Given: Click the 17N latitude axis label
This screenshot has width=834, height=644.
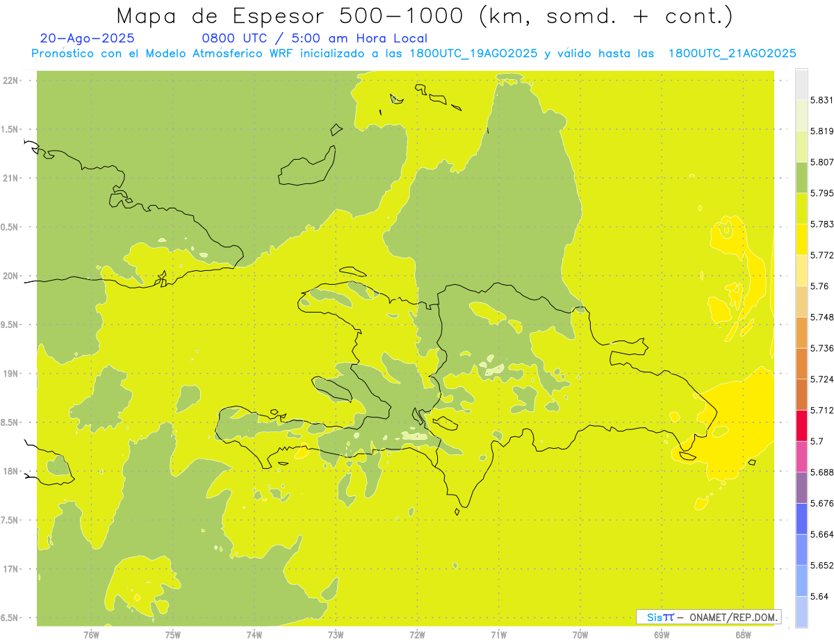Looking at the screenshot, I should 10,570.
